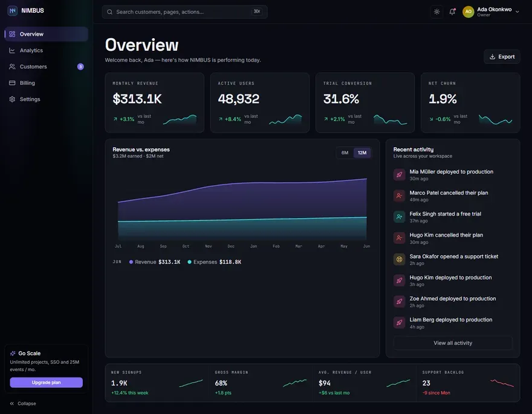Screen dimensions: 532x414
Task: Open the Customers section
Action: pyautogui.click(x=47, y=67)
